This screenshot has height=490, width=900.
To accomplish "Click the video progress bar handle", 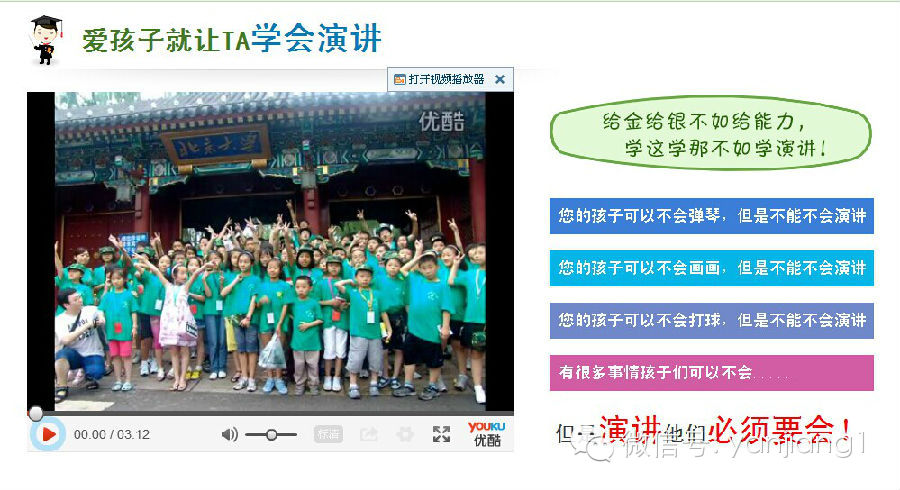I will tap(36, 413).
